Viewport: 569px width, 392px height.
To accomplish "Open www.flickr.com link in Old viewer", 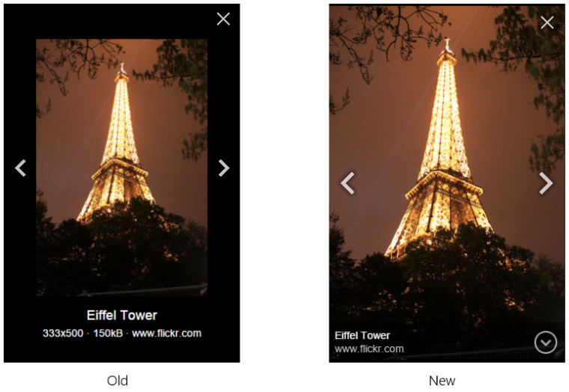I will click(166, 333).
